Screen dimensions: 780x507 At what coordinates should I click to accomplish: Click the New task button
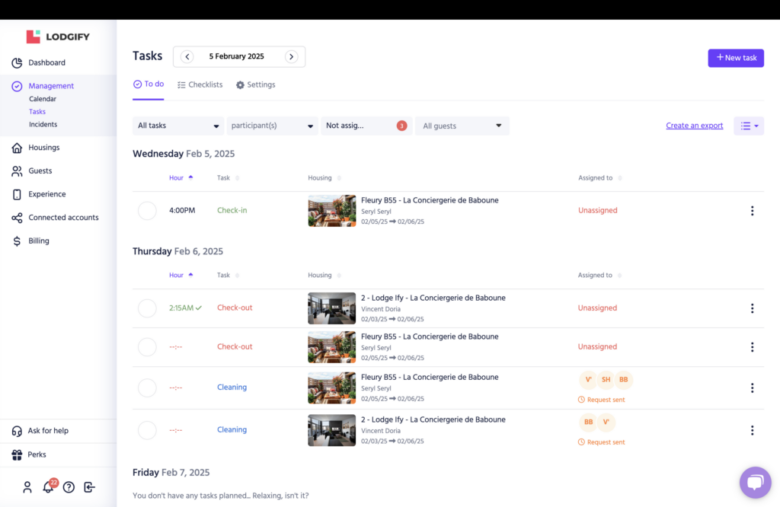click(x=735, y=58)
